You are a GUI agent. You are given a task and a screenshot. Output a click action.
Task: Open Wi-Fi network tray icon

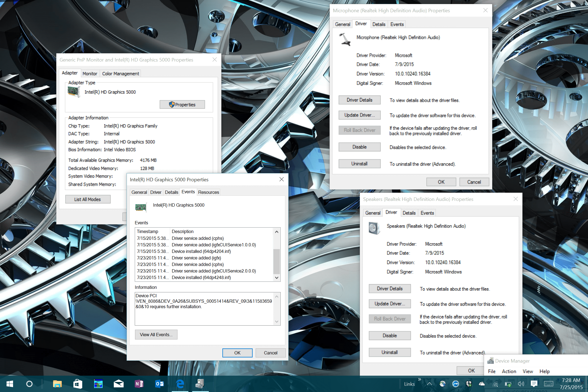495,384
